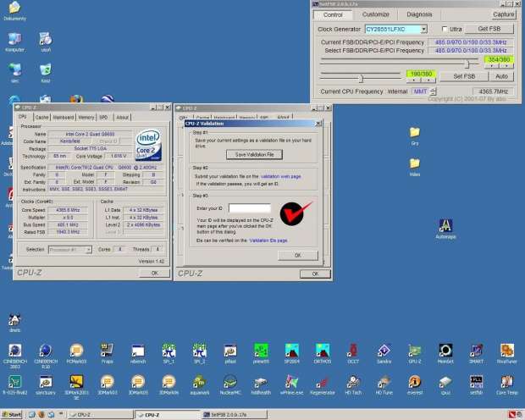The width and height of the screenshot is (525, 420).
Task: Switch to SetFSB 2.0.b.17a taskbar button
Action: pyautogui.click(x=235, y=415)
